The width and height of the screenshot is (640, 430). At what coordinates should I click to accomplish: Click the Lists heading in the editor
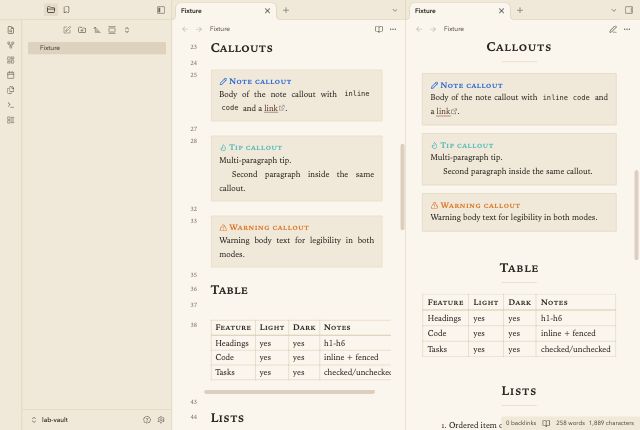(x=227, y=418)
